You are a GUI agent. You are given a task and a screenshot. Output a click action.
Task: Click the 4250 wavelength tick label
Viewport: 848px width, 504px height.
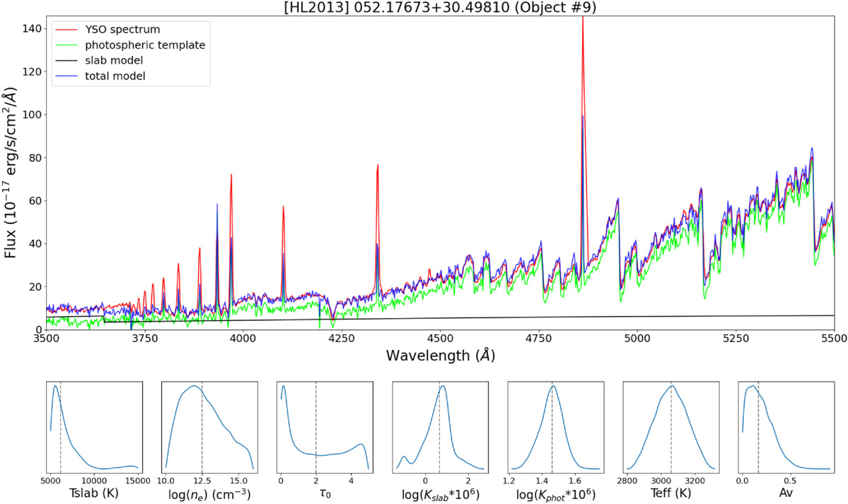point(342,339)
